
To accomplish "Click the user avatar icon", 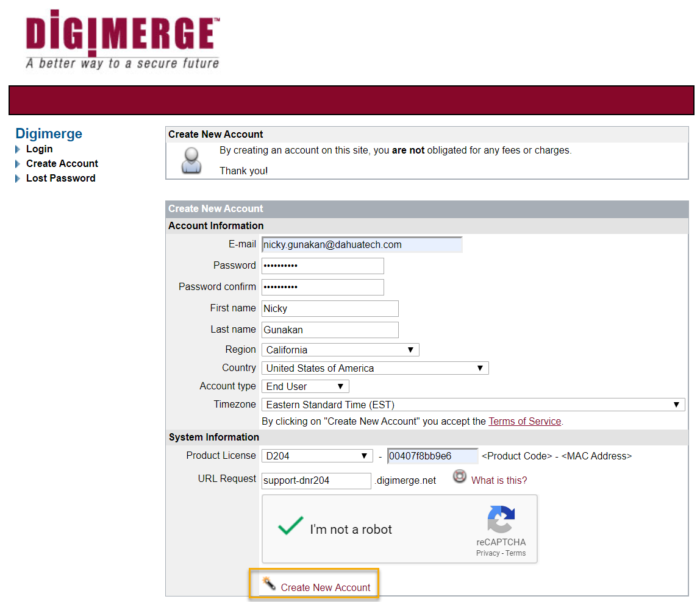I will [x=191, y=160].
